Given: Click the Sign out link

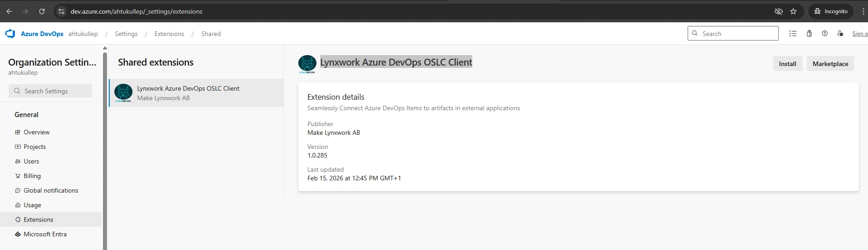Looking at the screenshot, I should click(860, 34).
